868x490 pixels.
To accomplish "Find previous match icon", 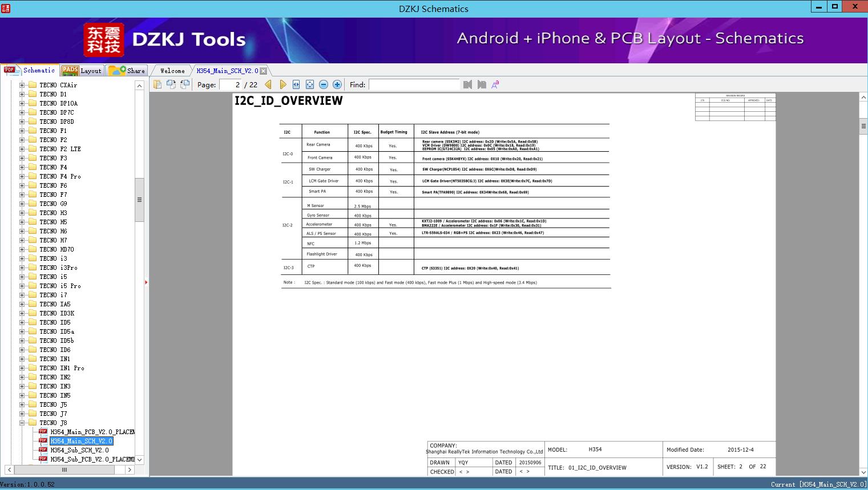I will tap(468, 84).
